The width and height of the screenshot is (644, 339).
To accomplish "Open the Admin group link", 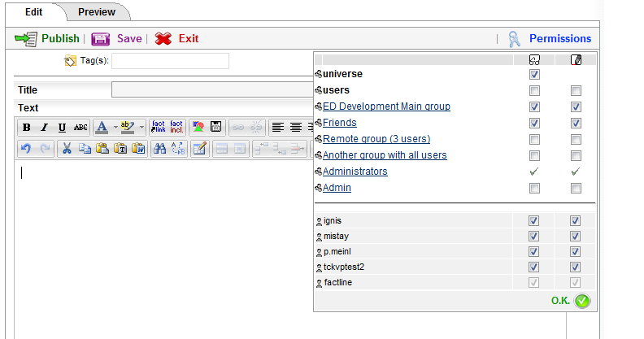I will tap(337, 188).
